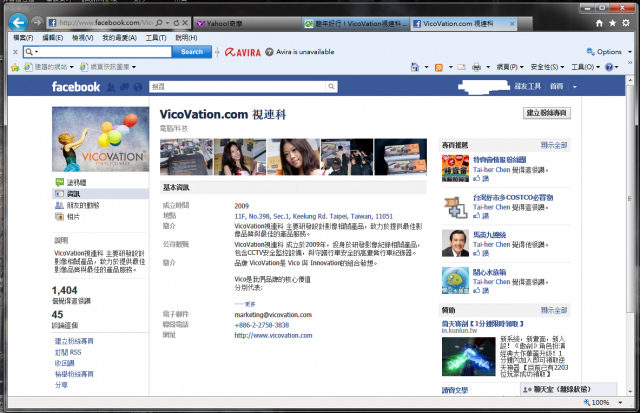Open the kunlun game ad thumbnail image
This screenshot has width=641, height=413.
coord(468,356)
